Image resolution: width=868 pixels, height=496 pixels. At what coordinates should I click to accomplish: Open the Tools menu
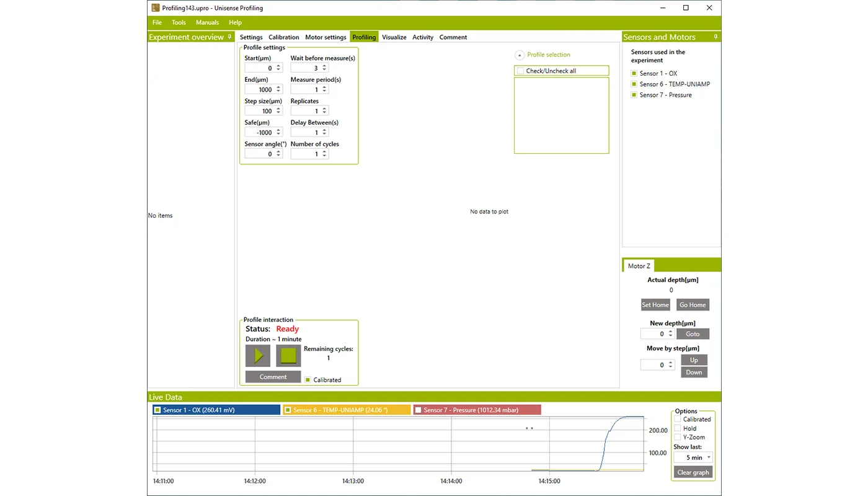point(179,22)
